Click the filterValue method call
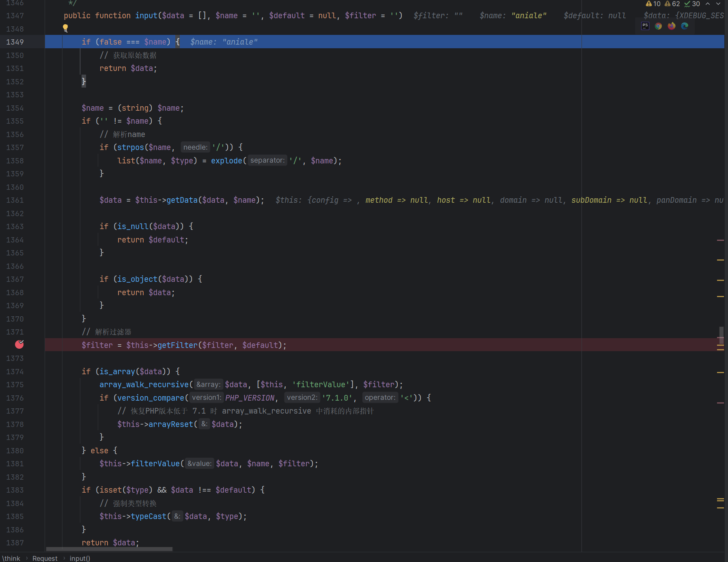 point(155,463)
